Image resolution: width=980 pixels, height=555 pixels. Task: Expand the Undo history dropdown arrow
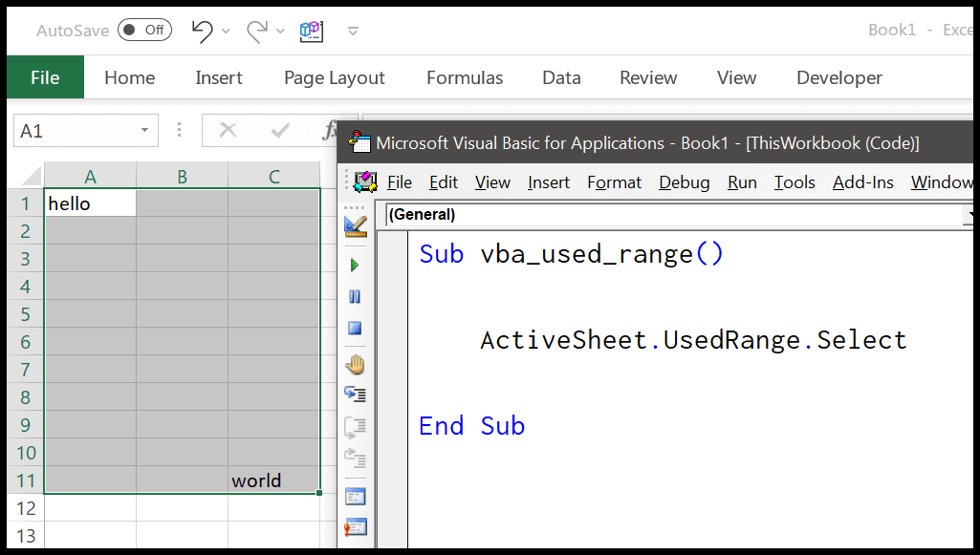[227, 32]
